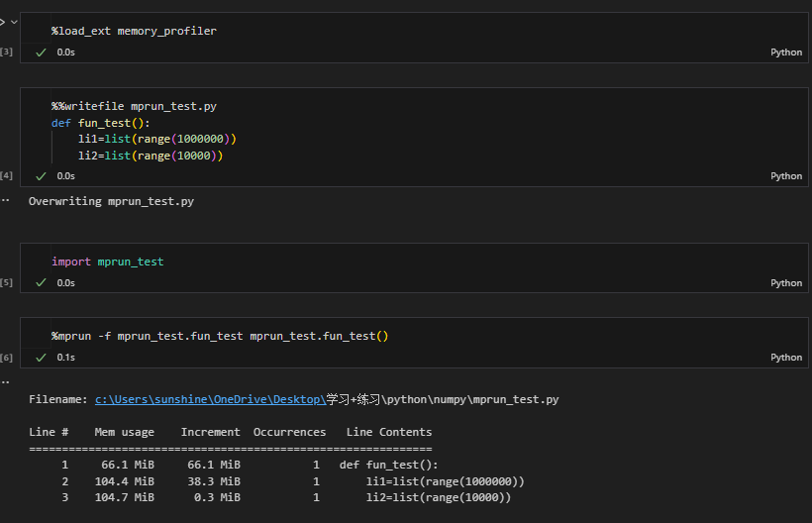Click 'Occurrences' column header in output
Image resolution: width=812 pixels, height=523 pixels.
point(289,432)
